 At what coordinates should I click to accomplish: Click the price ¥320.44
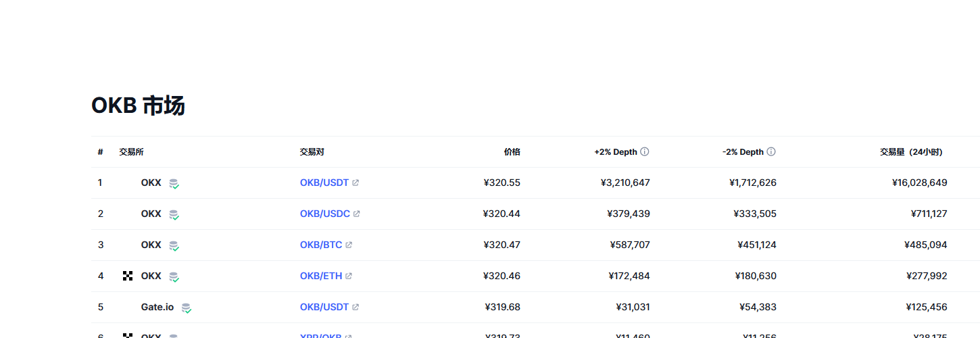[502, 214]
